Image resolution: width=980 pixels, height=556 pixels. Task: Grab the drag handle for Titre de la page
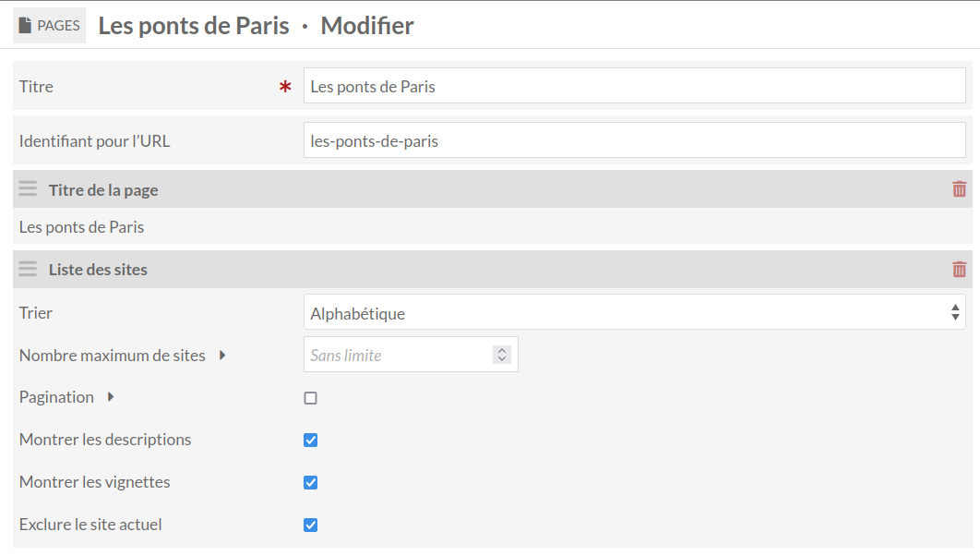pos(28,189)
